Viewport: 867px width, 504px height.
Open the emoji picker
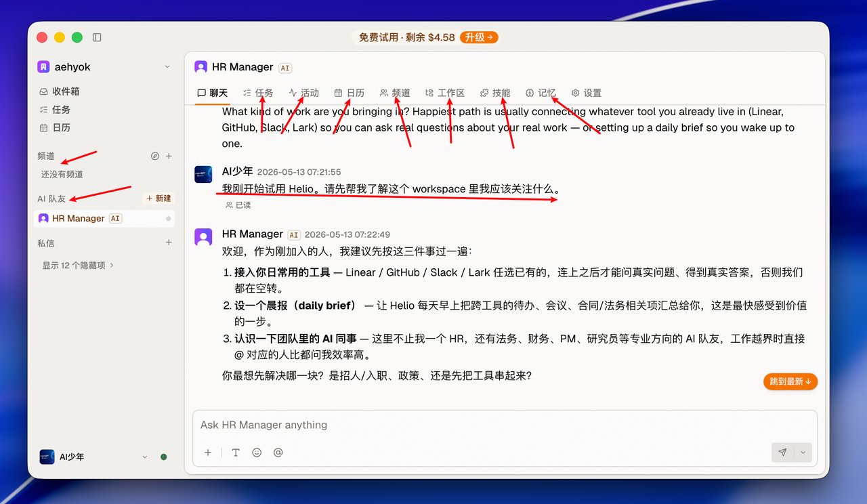257,453
